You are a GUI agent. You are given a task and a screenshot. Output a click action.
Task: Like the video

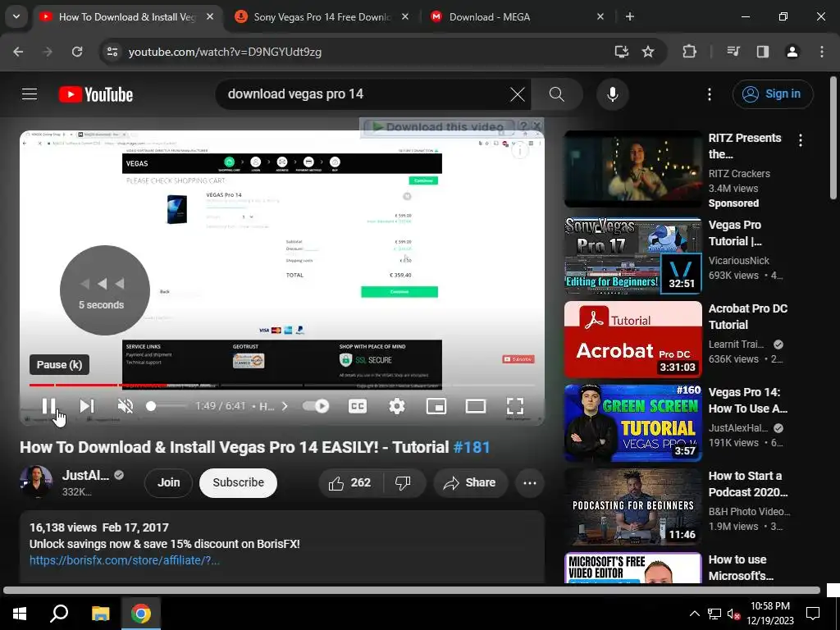pos(349,482)
